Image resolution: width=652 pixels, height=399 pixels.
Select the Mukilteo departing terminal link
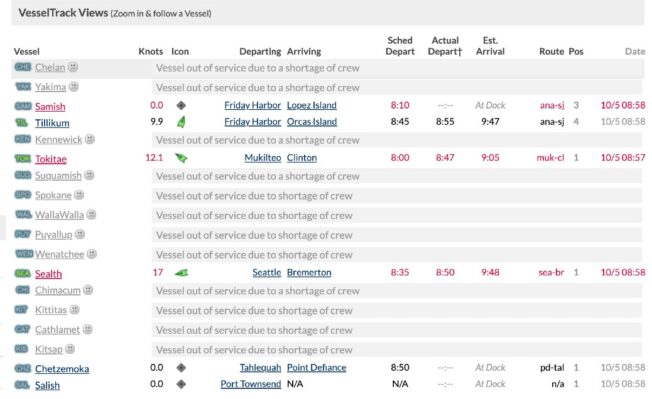tap(262, 158)
